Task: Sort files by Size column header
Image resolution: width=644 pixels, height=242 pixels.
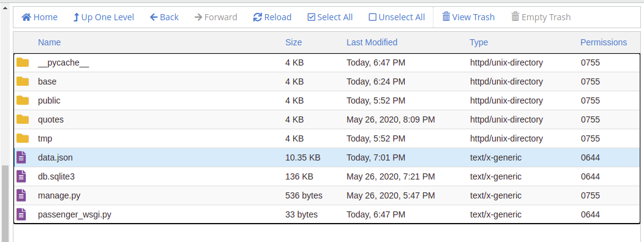Action: click(294, 42)
